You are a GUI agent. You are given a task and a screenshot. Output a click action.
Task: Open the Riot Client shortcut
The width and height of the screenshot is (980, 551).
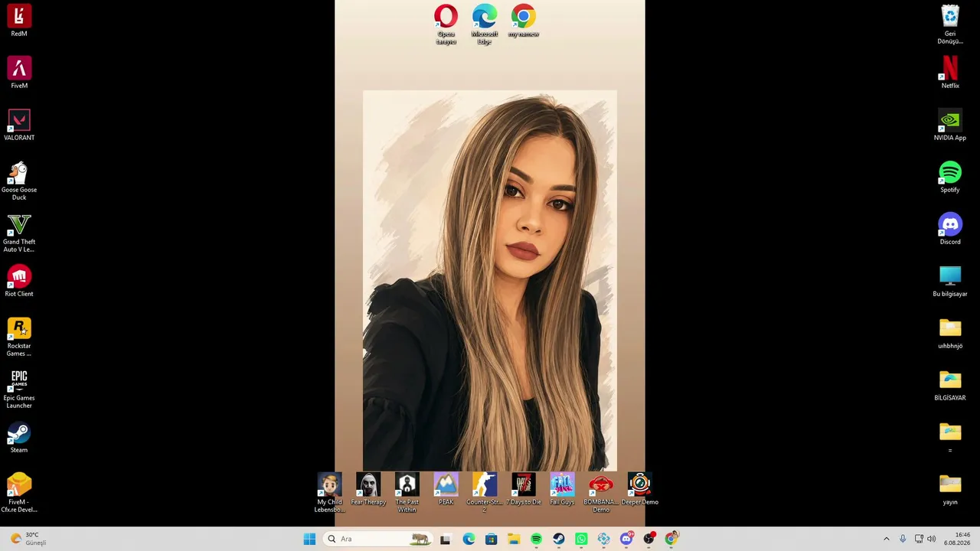pos(19,281)
